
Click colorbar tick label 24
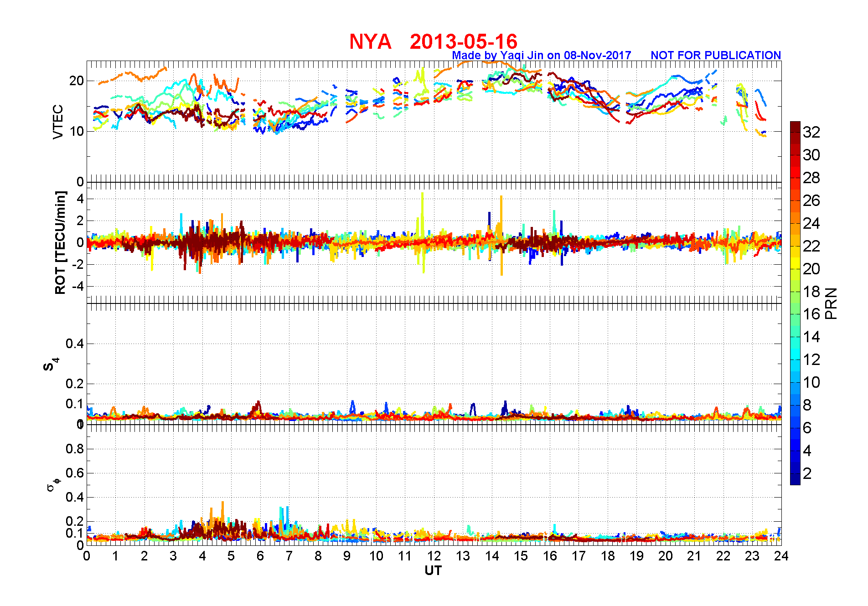click(811, 223)
